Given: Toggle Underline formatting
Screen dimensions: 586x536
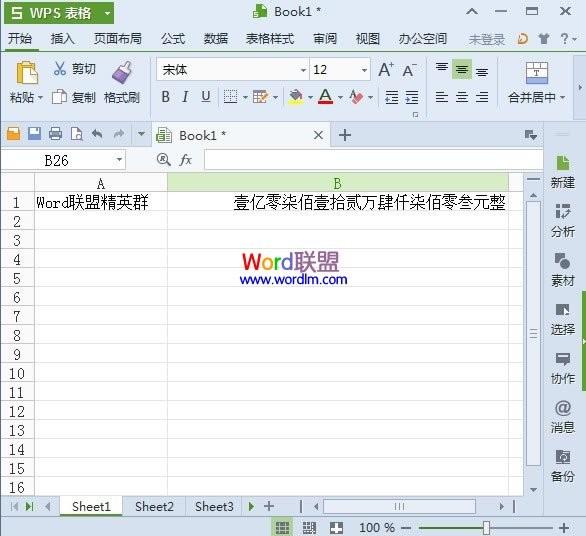Looking at the screenshot, I should 206,97.
